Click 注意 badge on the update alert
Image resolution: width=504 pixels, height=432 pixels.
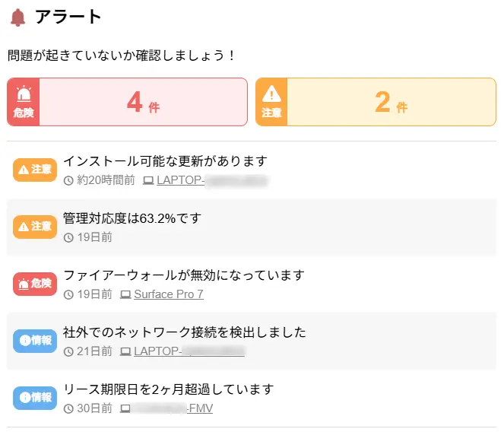point(35,170)
